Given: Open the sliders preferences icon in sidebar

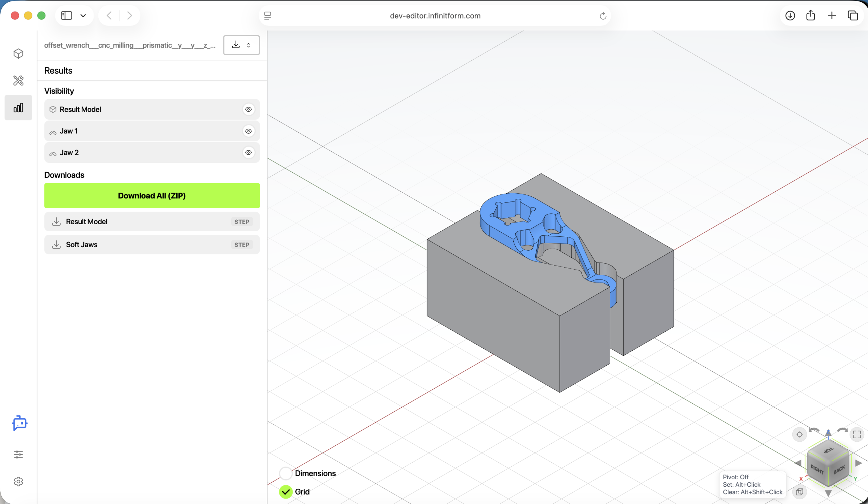Looking at the screenshot, I should click(x=18, y=454).
